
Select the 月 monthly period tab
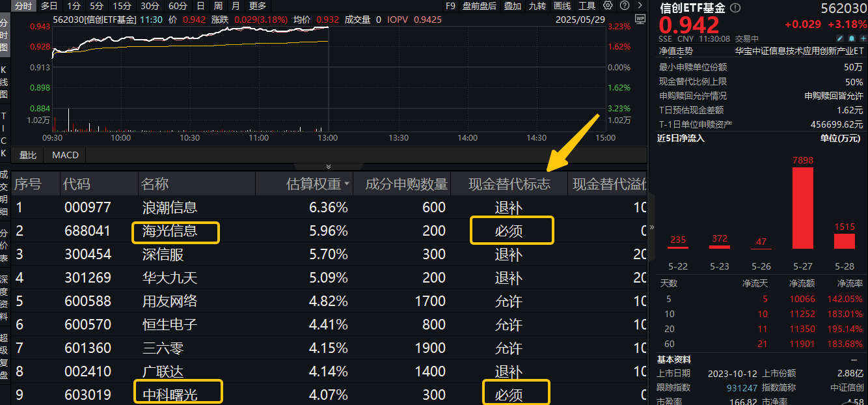coord(236,6)
